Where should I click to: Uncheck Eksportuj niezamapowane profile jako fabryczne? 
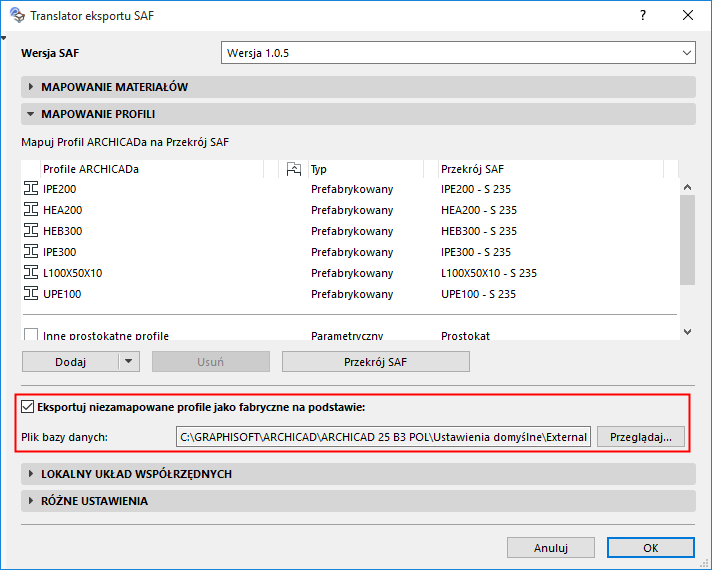pos(28,406)
